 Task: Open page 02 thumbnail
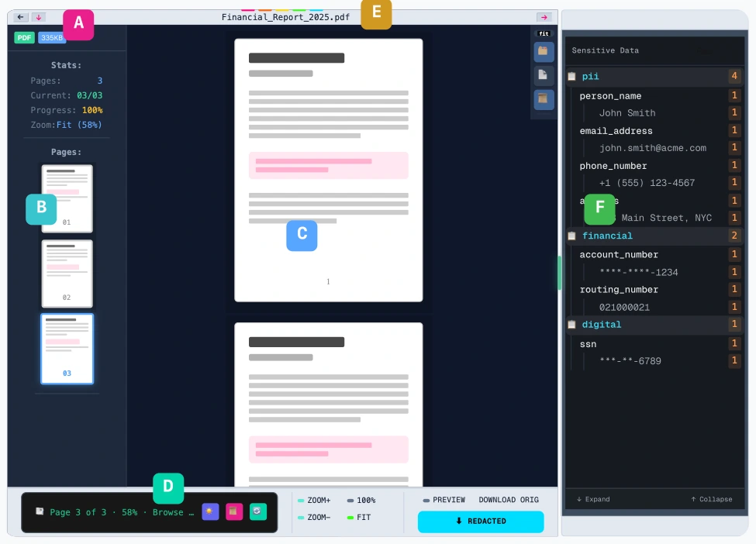click(x=67, y=274)
